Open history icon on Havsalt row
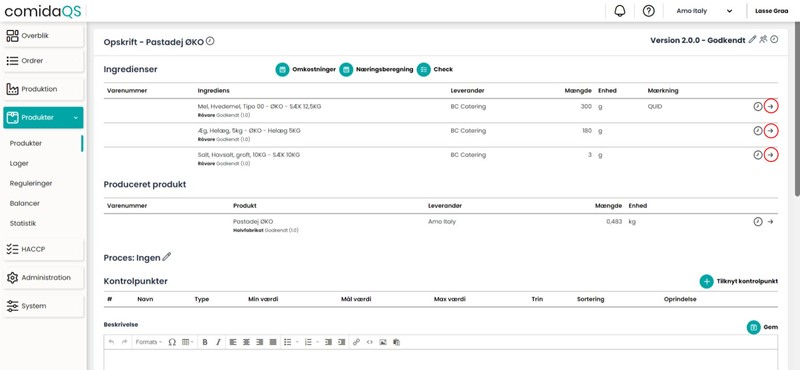This screenshot has width=800, height=370. coord(758,155)
